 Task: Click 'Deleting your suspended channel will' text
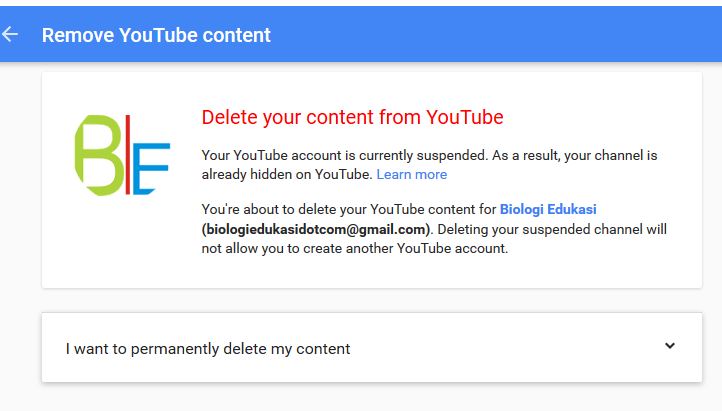552,229
